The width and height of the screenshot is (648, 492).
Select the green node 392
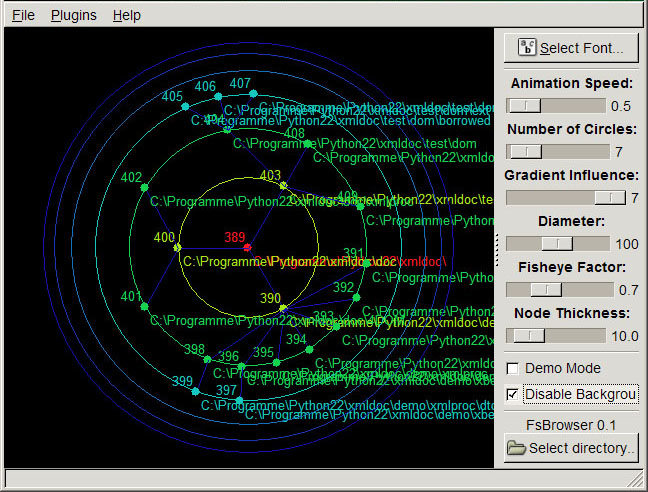pyautogui.click(x=356, y=297)
